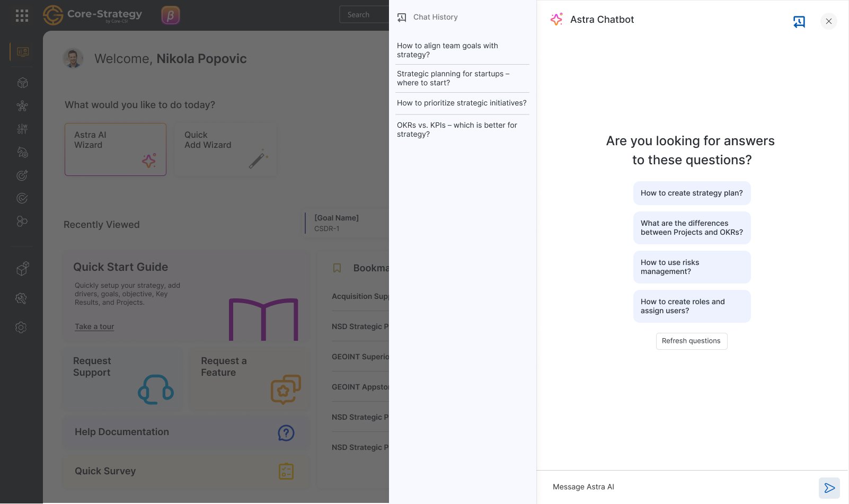Select 'How to create roles and assign users?'
Viewport: 849px width, 504px height.
[692, 306]
